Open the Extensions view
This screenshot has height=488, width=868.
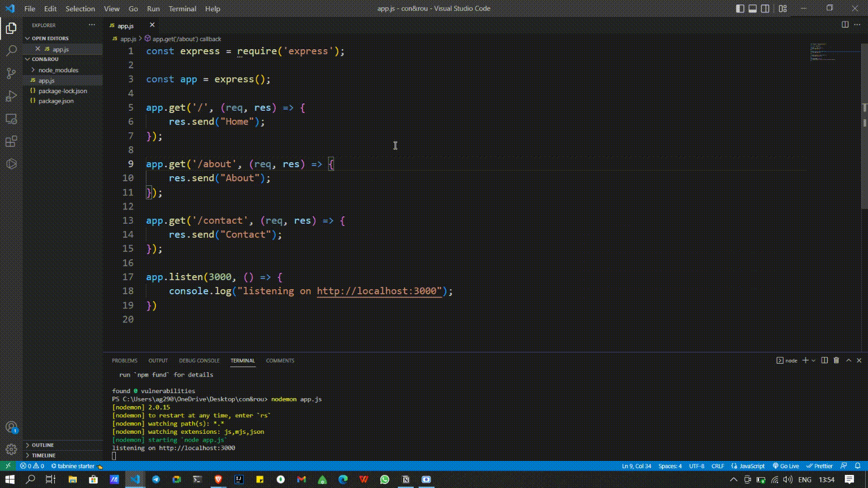point(11,141)
